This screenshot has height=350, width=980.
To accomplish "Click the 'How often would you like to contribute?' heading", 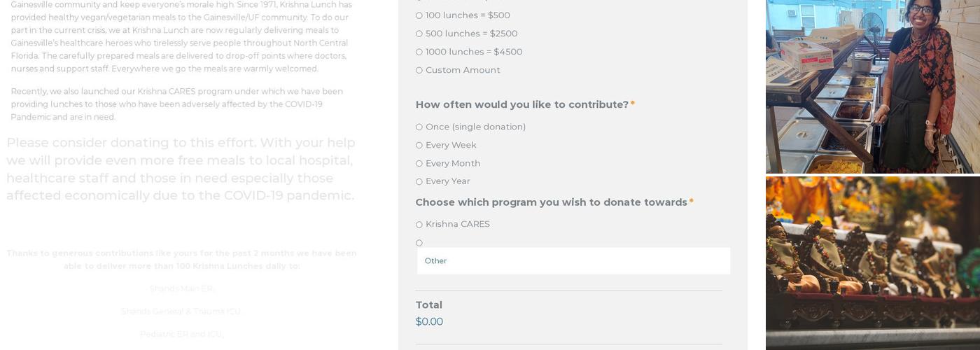I will pos(521,105).
